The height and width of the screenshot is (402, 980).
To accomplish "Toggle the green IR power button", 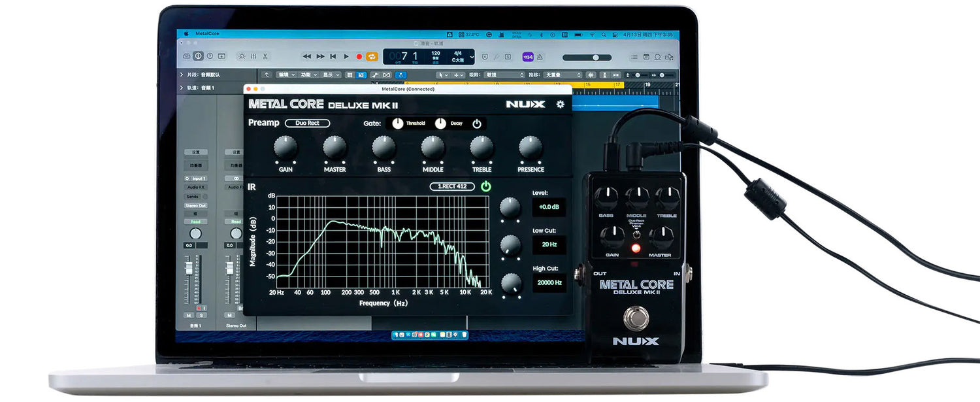I will pos(485,186).
